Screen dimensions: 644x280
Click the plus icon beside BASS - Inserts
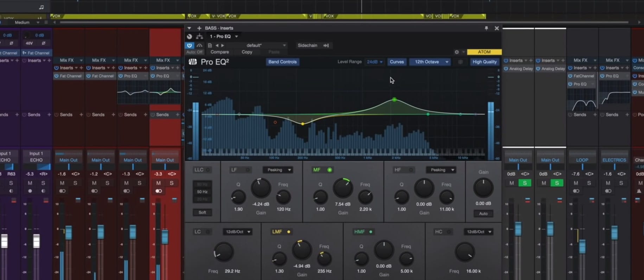tap(199, 28)
